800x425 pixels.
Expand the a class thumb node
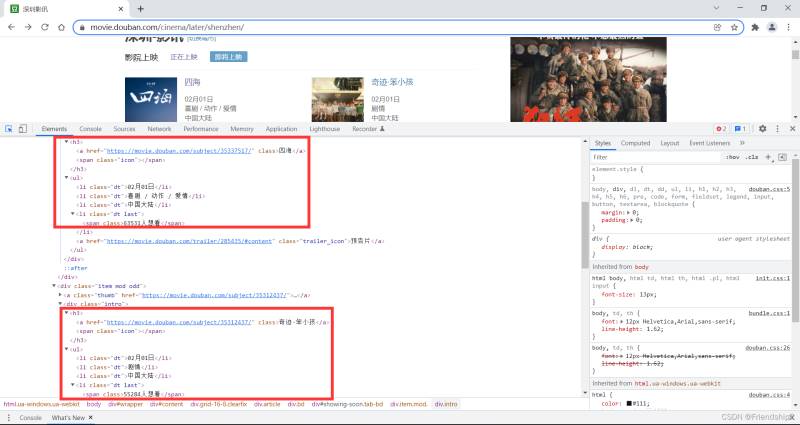(60, 295)
